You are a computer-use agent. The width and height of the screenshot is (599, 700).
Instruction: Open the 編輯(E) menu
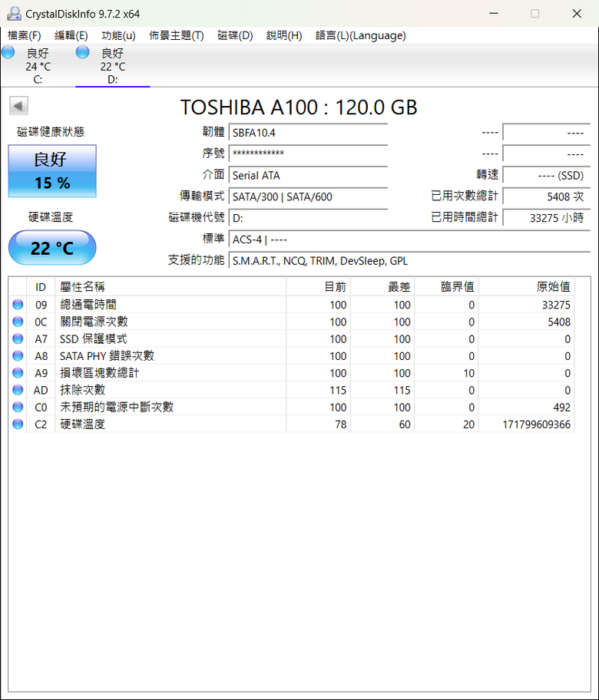pyautogui.click(x=71, y=35)
